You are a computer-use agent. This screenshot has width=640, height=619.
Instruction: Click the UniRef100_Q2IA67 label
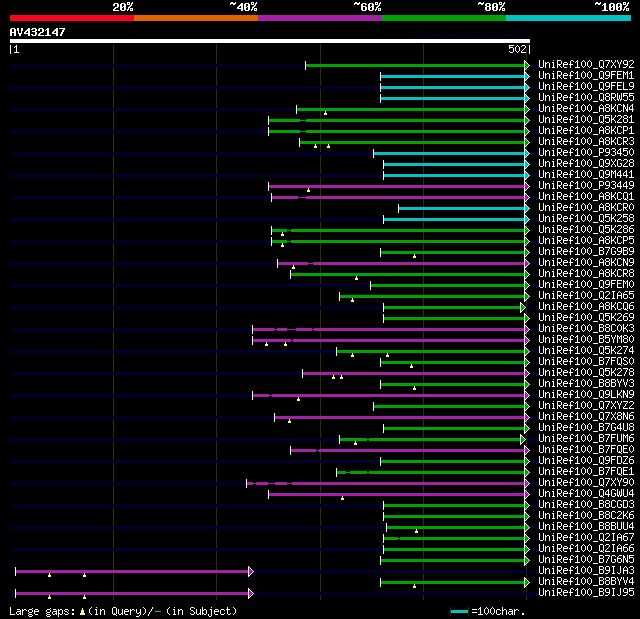point(586,538)
